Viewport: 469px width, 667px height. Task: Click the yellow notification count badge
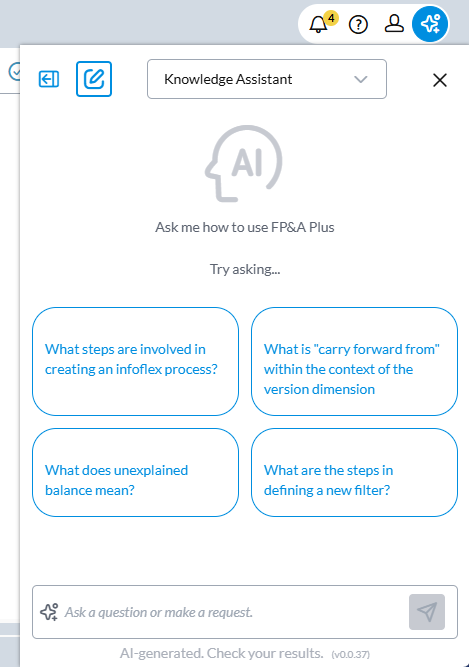click(331, 18)
